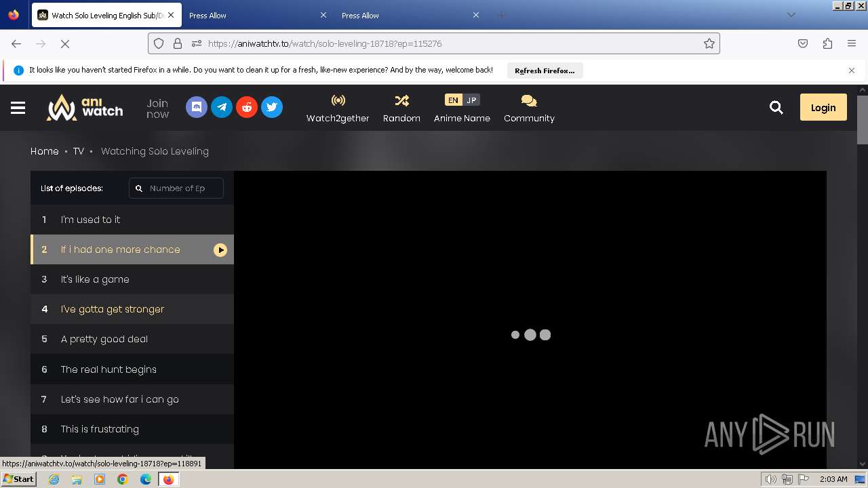Open Save to Pocket
Viewport: 868px width, 488px height.
[803, 43]
